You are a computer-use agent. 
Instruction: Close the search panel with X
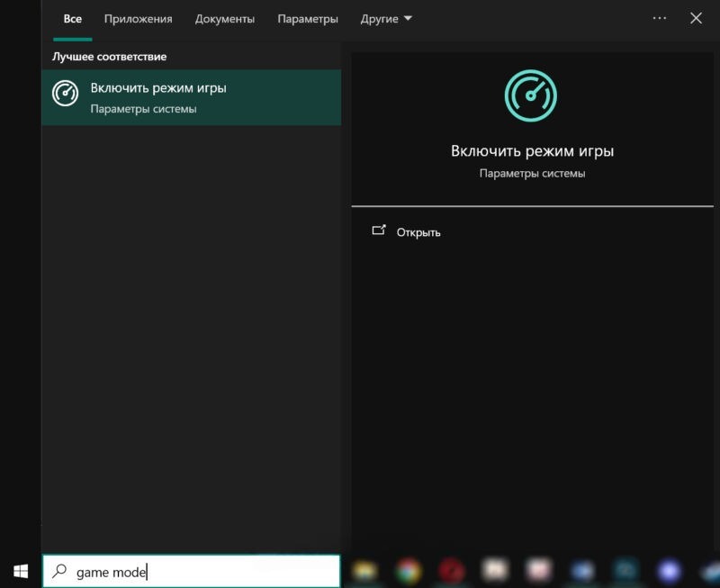click(696, 18)
